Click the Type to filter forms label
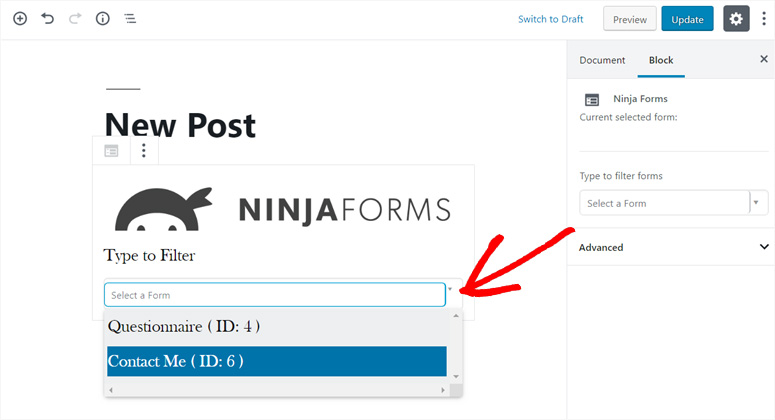This screenshot has width=775, height=420. (x=621, y=176)
